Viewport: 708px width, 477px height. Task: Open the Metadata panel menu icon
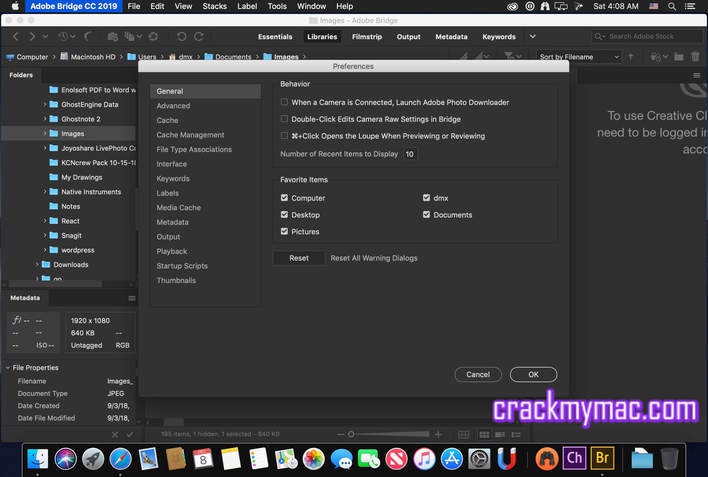(x=132, y=298)
